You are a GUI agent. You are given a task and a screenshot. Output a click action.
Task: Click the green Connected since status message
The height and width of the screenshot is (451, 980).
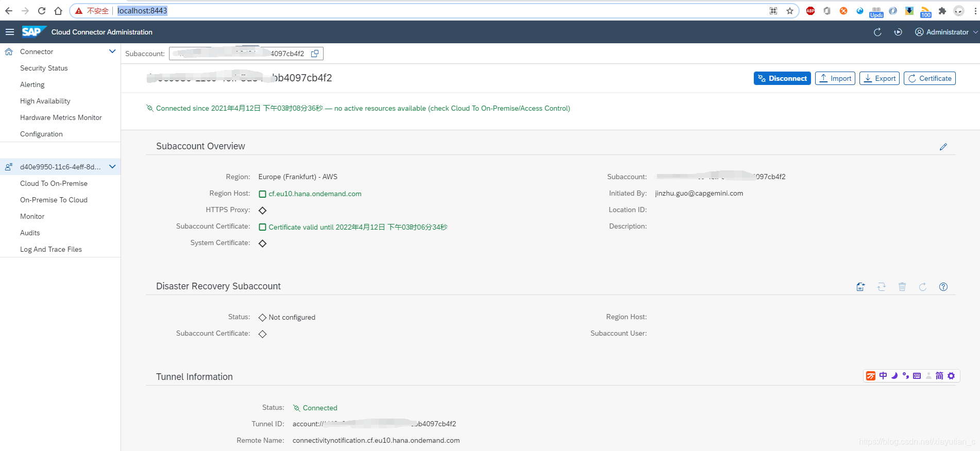[363, 108]
